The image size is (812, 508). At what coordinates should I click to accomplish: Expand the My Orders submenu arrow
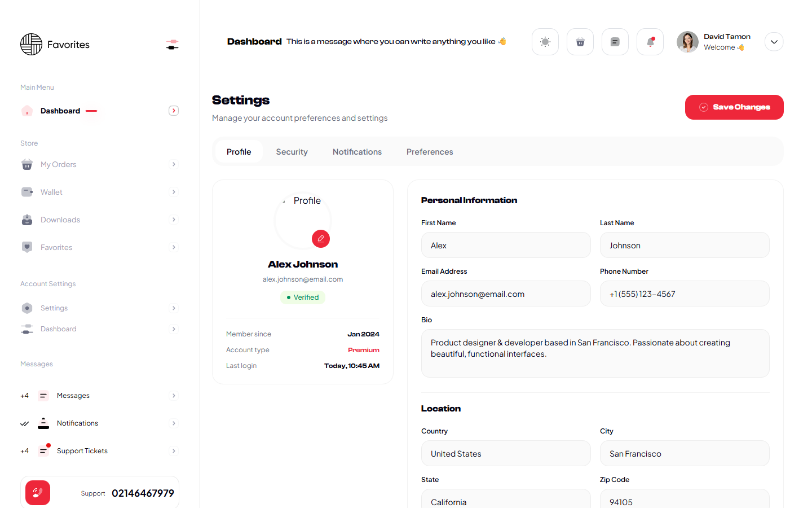[x=174, y=164]
